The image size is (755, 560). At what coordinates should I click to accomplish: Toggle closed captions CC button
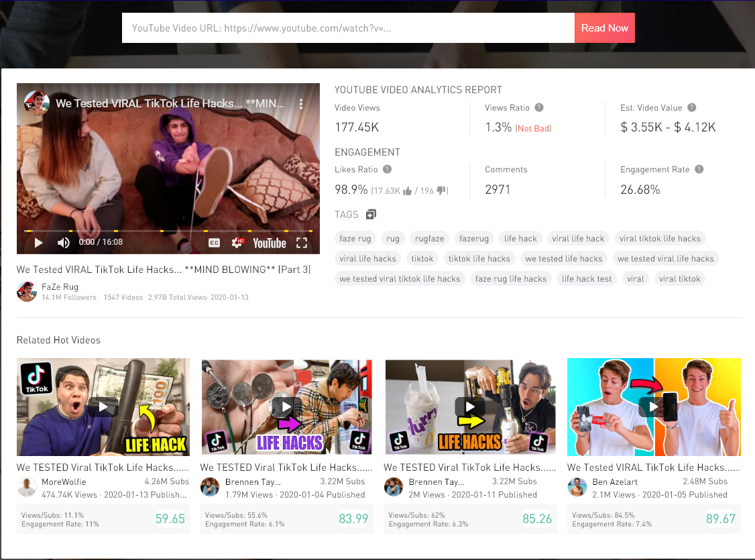(215, 243)
